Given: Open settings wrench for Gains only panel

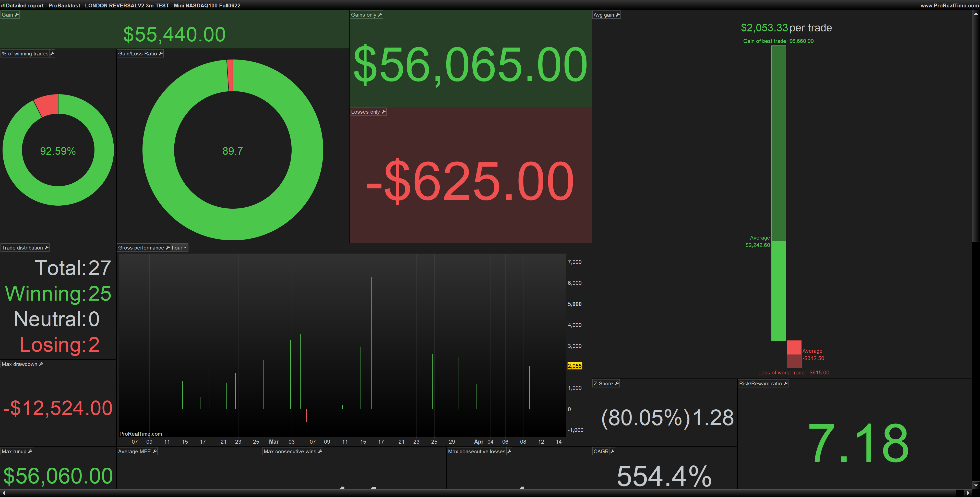Looking at the screenshot, I should [380, 15].
